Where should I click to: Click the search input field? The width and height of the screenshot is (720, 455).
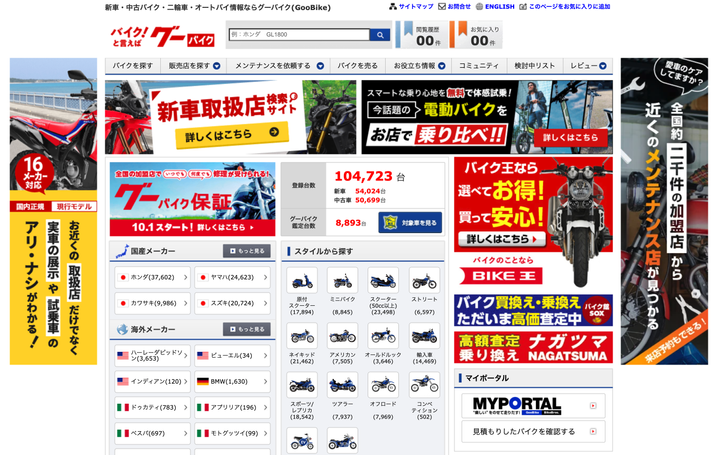point(299,34)
